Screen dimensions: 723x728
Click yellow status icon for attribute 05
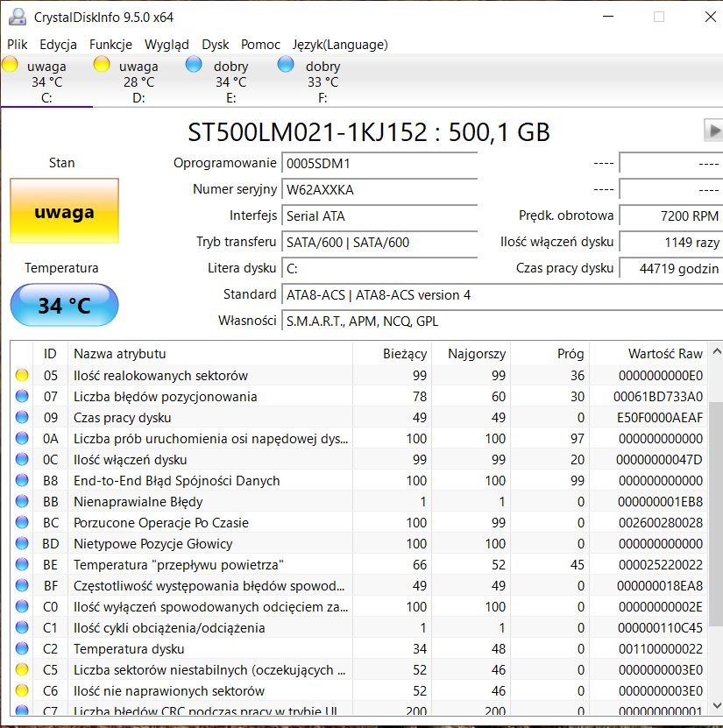click(22, 375)
